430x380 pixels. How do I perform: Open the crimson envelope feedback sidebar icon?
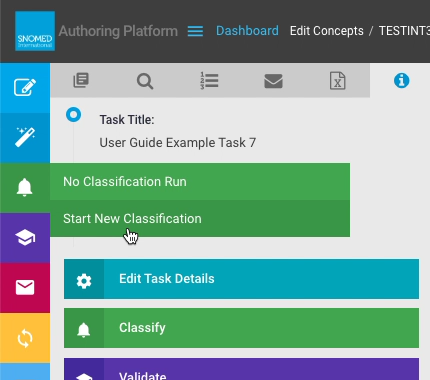(x=25, y=288)
